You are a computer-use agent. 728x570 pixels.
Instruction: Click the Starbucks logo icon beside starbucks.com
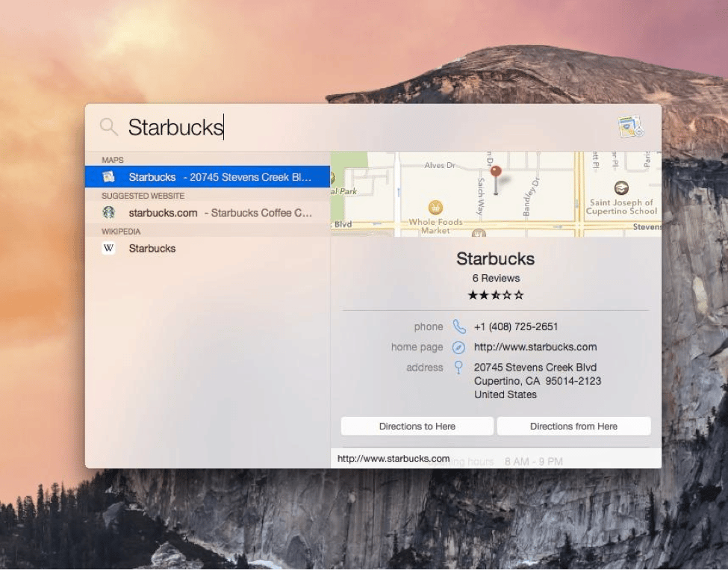[x=109, y=213]
